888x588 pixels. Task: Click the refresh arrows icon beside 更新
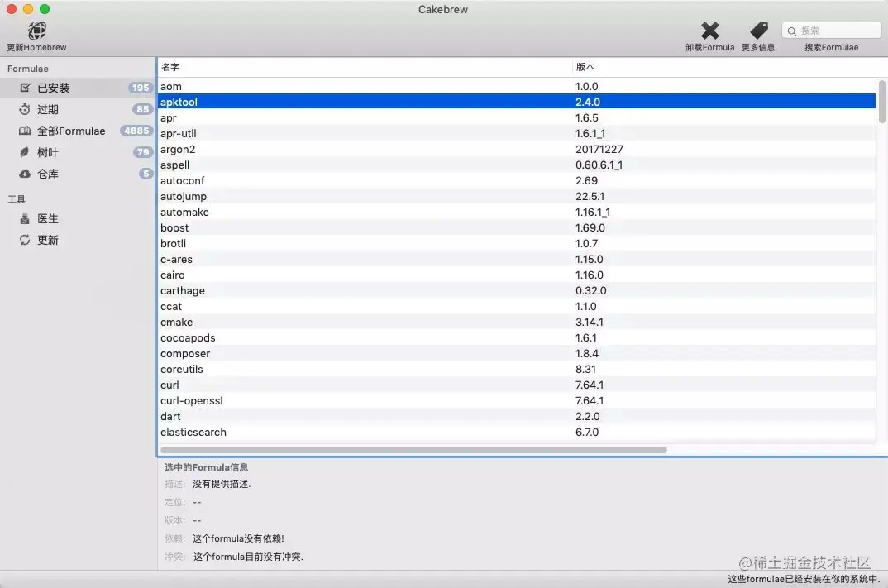pos(25,240)
